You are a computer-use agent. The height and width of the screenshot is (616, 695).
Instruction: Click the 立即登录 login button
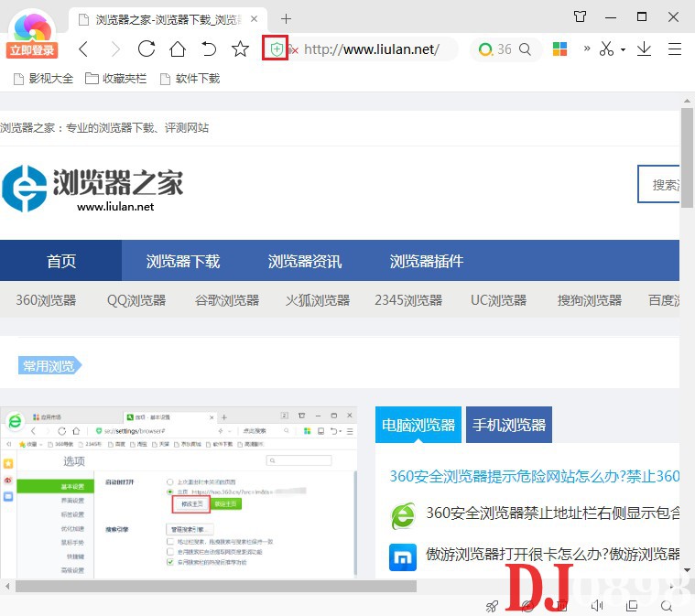32,50
